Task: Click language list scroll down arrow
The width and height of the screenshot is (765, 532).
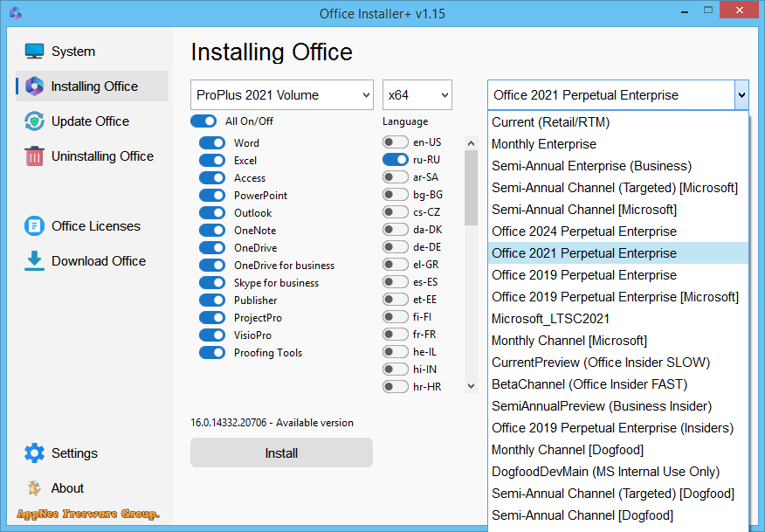Action: tap(471, 386)
